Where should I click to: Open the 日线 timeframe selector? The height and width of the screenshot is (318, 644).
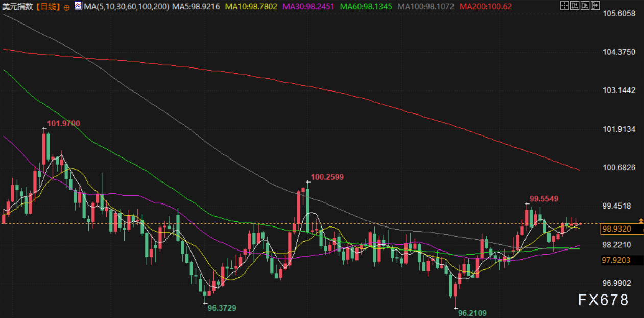49,7
